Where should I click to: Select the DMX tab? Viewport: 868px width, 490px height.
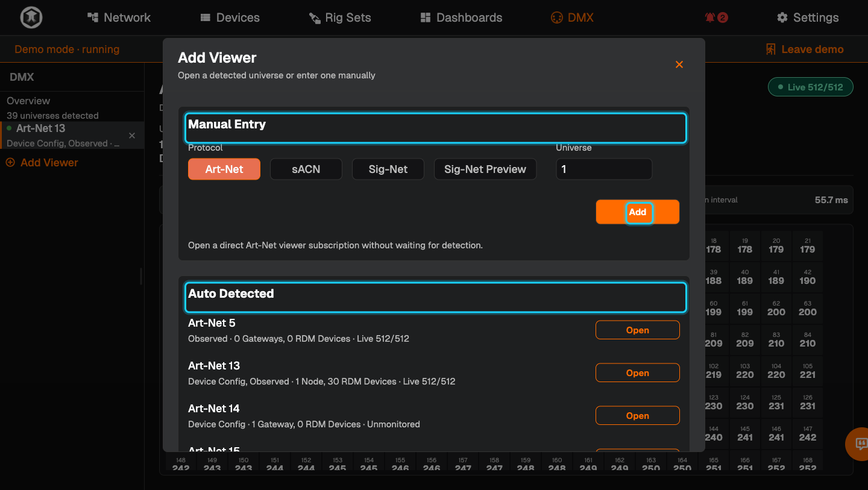(x=572, y=17)
